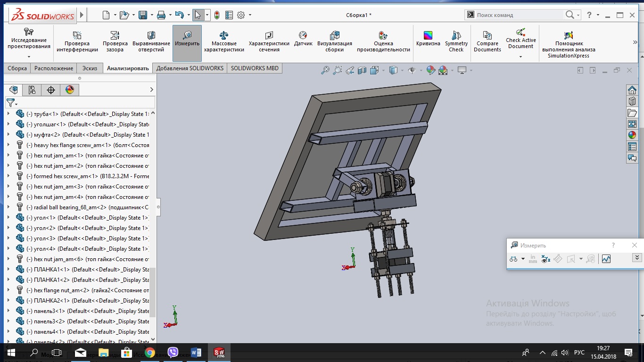The image size is (644, 362).
Task: Expand the save options dropdown arrow
Action: pyautogui.click(x=151, y=15)
